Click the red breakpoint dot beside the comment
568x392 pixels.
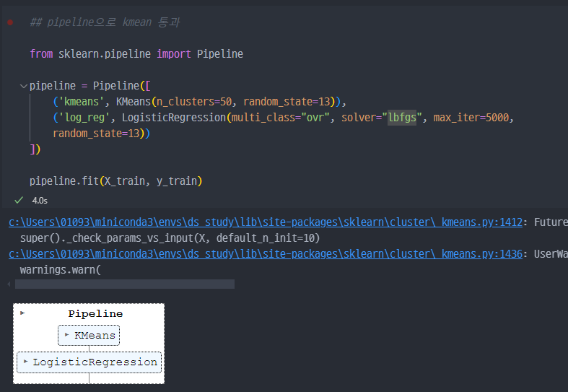[x=10, y=22]
